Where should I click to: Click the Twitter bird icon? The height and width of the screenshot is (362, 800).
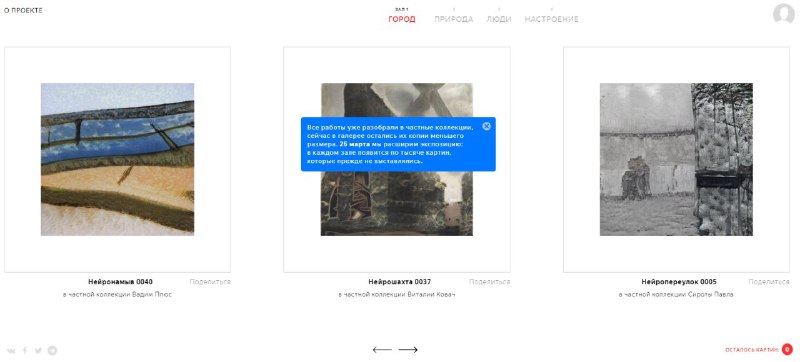pyautogui.click(x=38, y=351)
